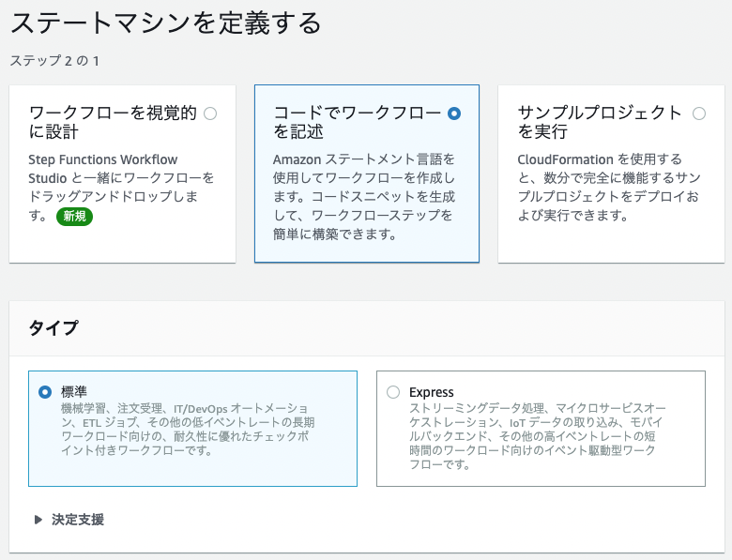Select the Express type radio button
This screenshot has width=732, height=560.
point(393,392)
